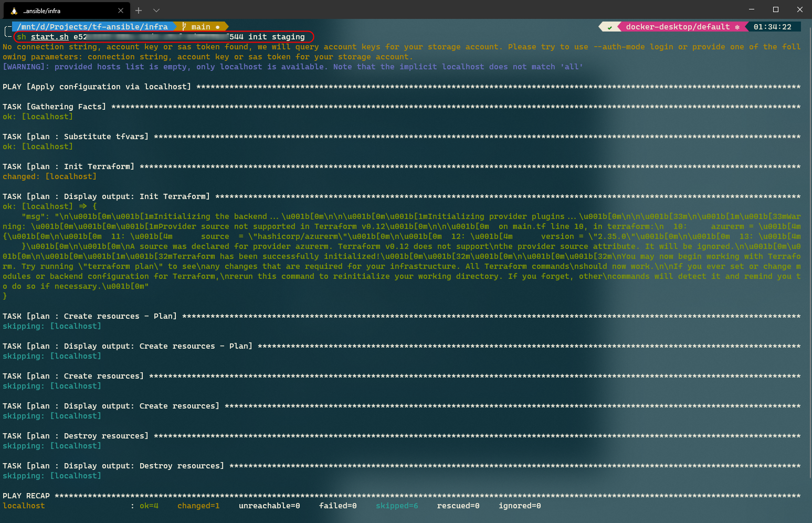Screen dimensions: 812x523
Task: Click 'init staging' in the command line
Action: pyautogui.click(x=277, y=37)
